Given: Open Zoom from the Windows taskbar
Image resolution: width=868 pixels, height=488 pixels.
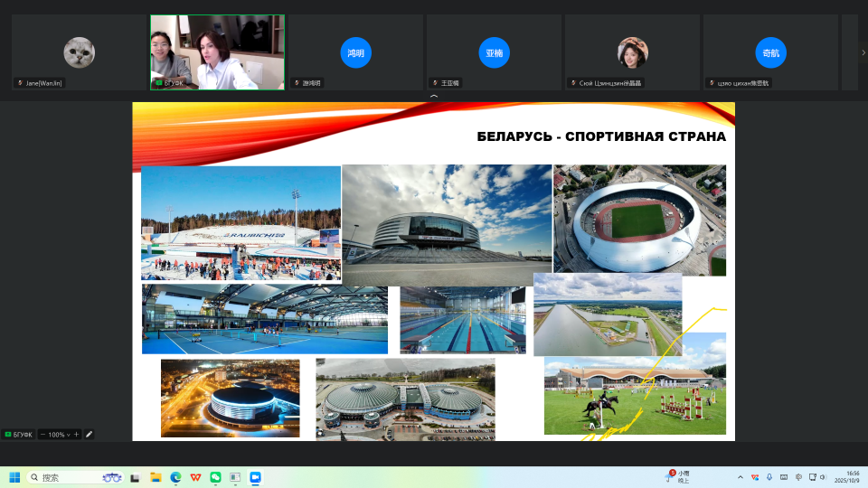Looking at the screenshot, I should (255, 476).
